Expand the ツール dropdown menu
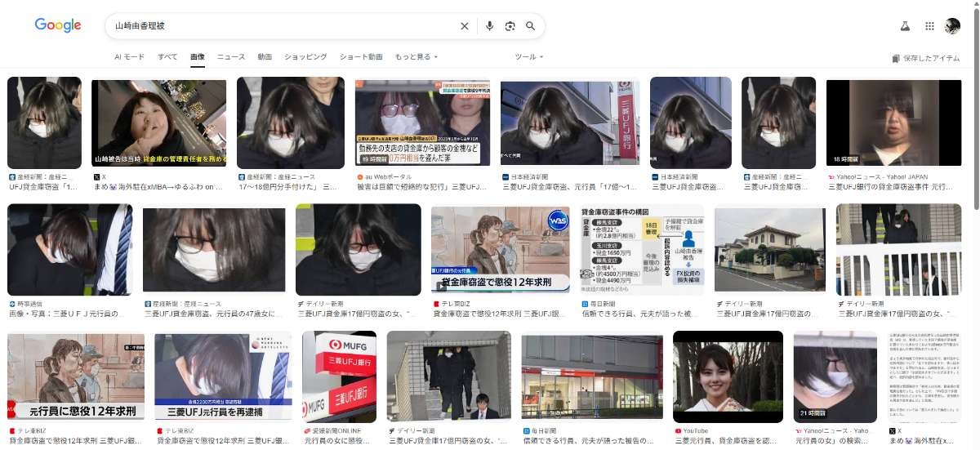 [528, 57]
